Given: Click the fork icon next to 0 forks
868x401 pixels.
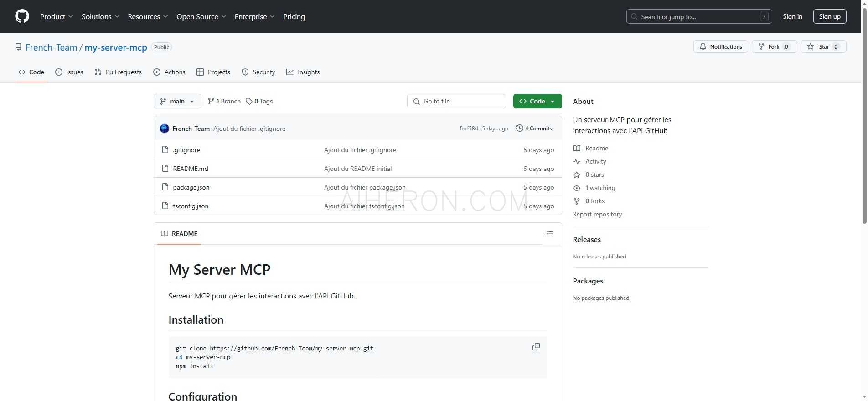Looking at the screenshot, I should (577, 201).
